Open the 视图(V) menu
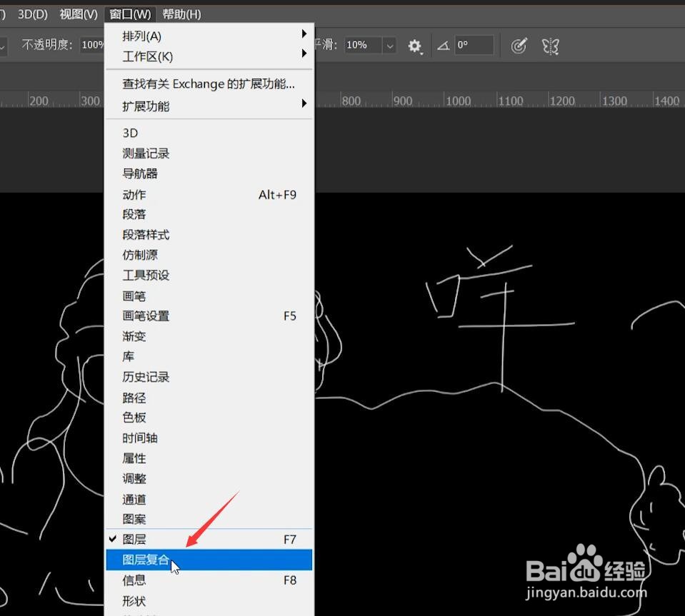The height and width of the screenshot is (616, 685). 79,14
